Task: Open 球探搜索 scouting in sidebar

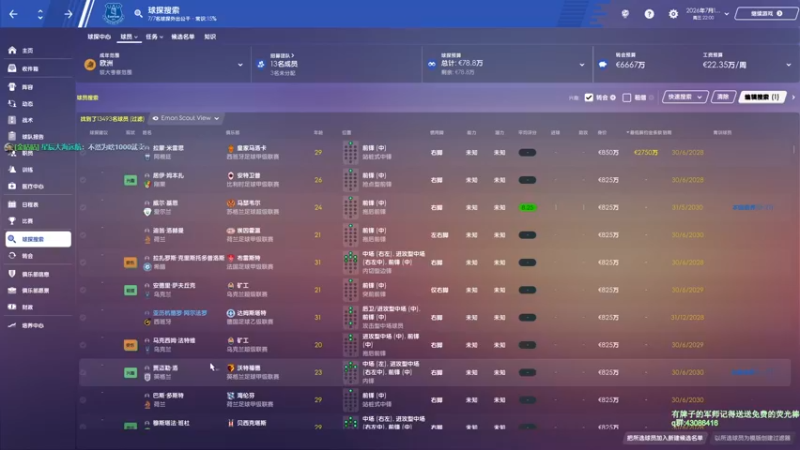Action: (38, 239)
